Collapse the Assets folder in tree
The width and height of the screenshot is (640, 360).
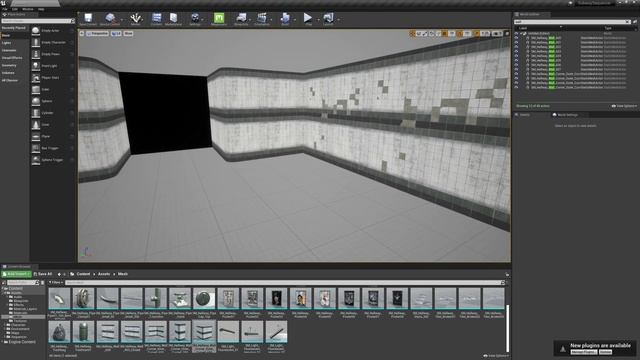click(6, 293)
